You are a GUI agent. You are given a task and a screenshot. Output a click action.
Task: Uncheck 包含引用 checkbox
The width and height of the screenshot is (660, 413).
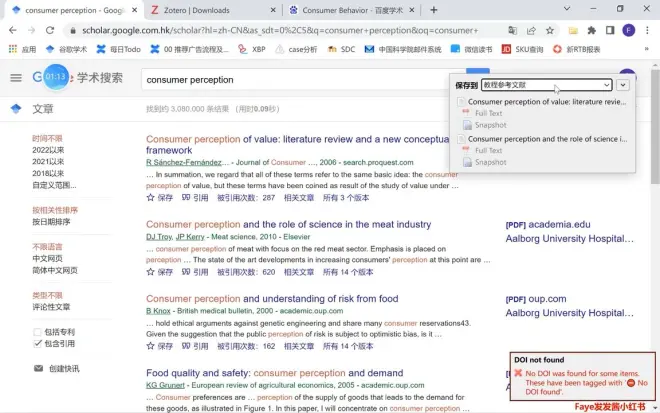point(37,344)
